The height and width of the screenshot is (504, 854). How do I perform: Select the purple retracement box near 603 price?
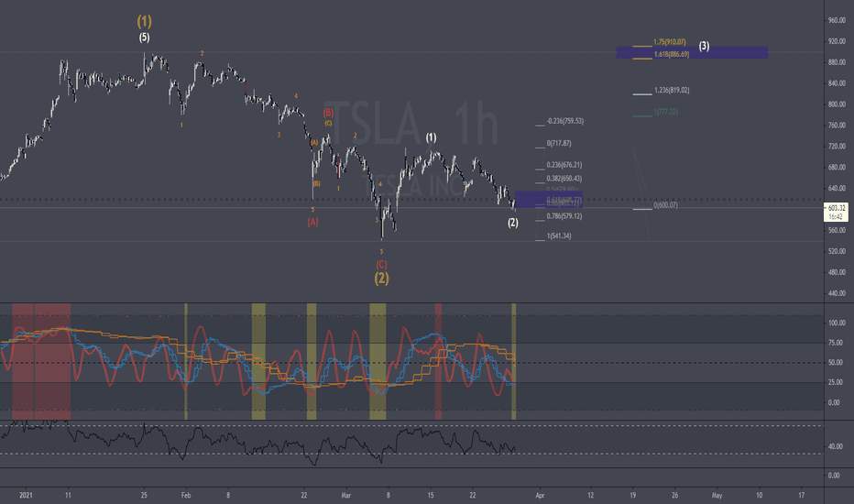coord(549,200)
